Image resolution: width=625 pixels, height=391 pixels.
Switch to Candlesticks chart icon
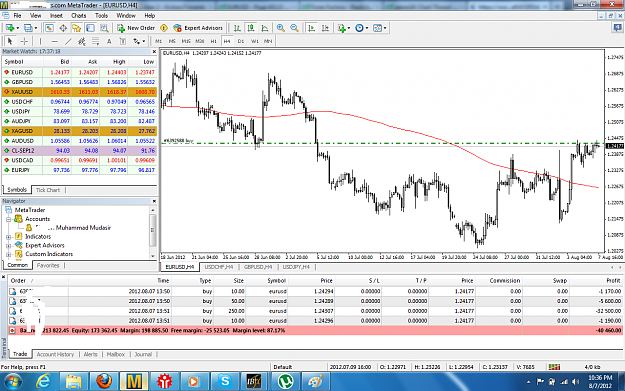[x=251, y=28]
